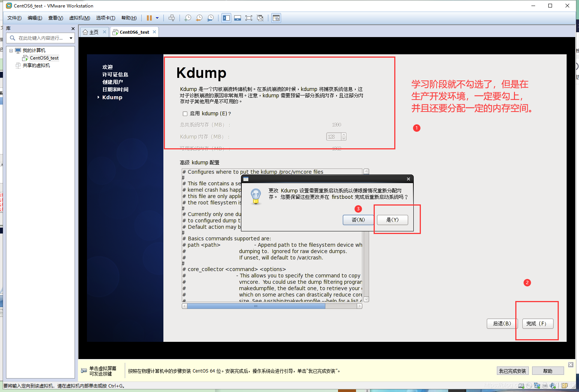Switch to the 主页 tab
The height and width of the screenshot is (392, 579).
[x=93, y=32]
